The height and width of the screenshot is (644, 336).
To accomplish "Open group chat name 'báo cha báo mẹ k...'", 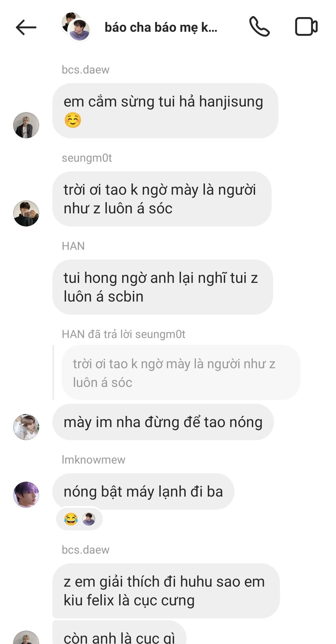I will point(161,28).
